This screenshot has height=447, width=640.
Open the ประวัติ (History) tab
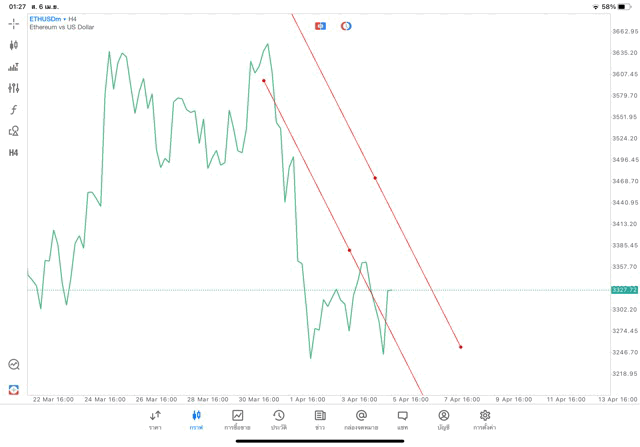pos(279,420)
